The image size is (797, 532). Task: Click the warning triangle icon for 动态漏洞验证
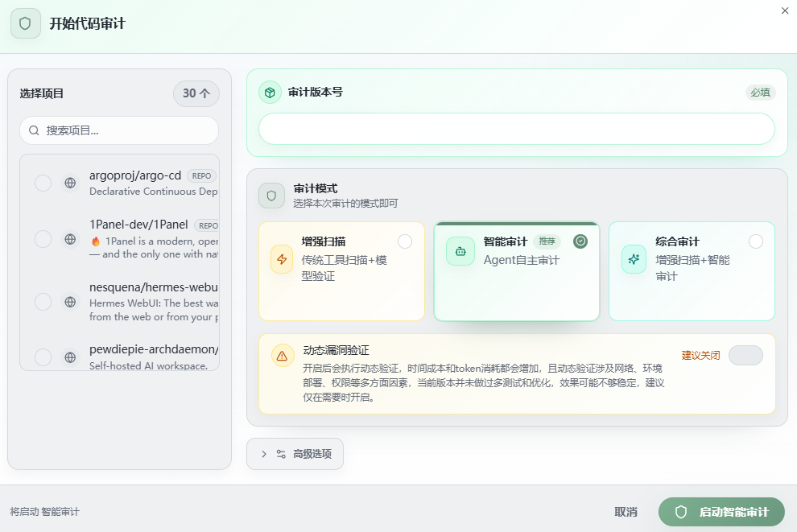point(282,356)
